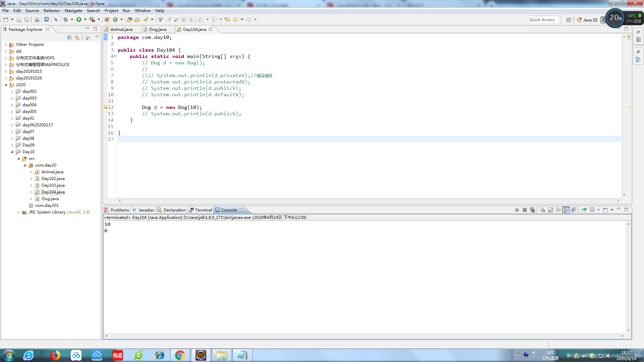Click Quick Access search field

click(543, 20)
